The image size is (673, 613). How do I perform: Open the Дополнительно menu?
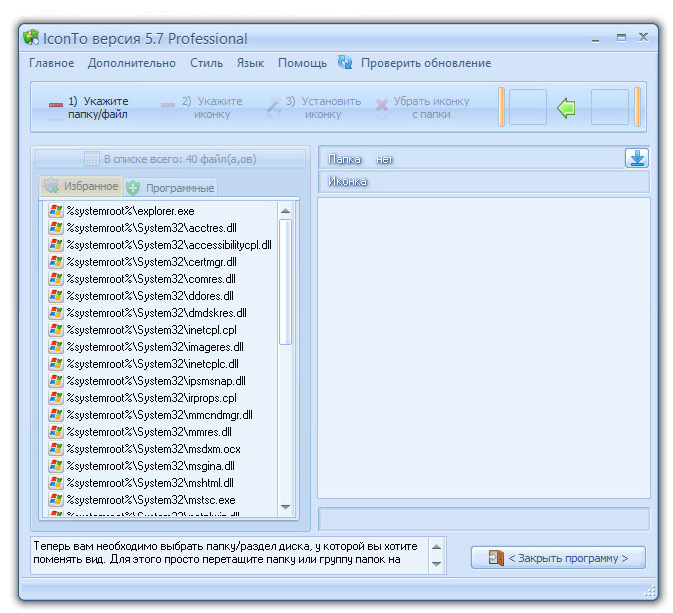pyautogui.click(x=132, y=63)
